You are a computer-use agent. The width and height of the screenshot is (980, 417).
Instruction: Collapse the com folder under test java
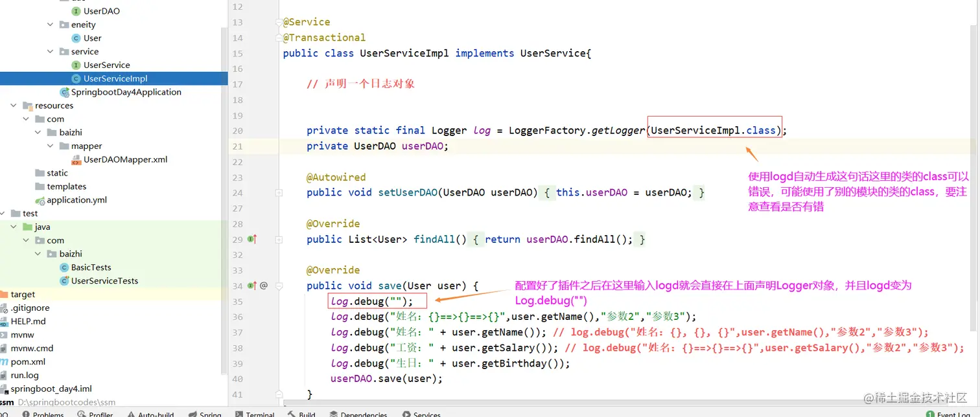pyautogui.click(x=26, y=241)
